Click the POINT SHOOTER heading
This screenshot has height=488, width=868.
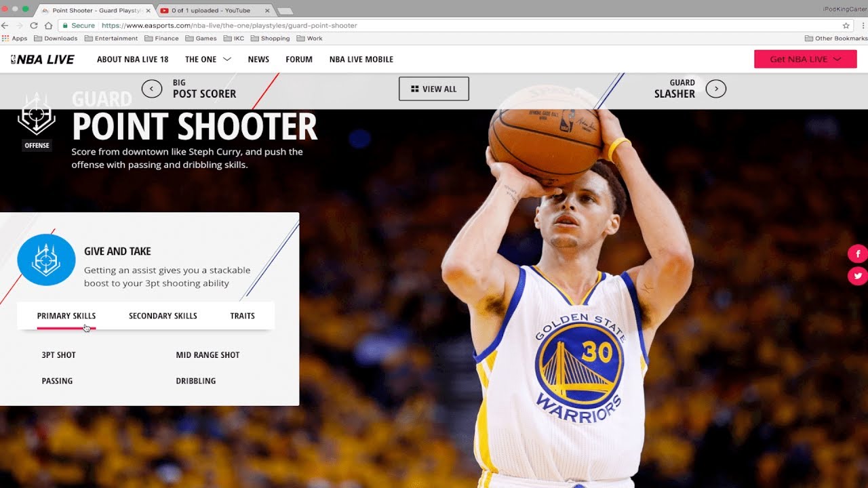[195, 127]
